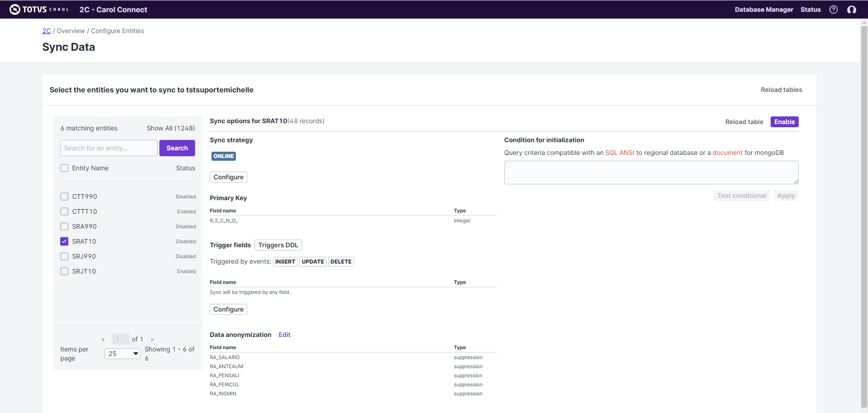Viewport: 868px width, 413px height.
Task: Click the Apply button
Action: (786, 196)
